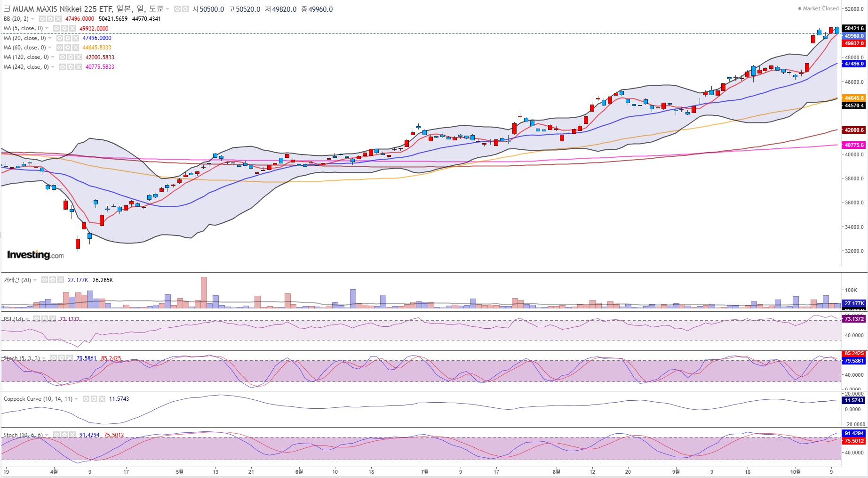Toggle visibility of RSI (14)
This screenshot has width=868, height=478.
click(36, 319)
